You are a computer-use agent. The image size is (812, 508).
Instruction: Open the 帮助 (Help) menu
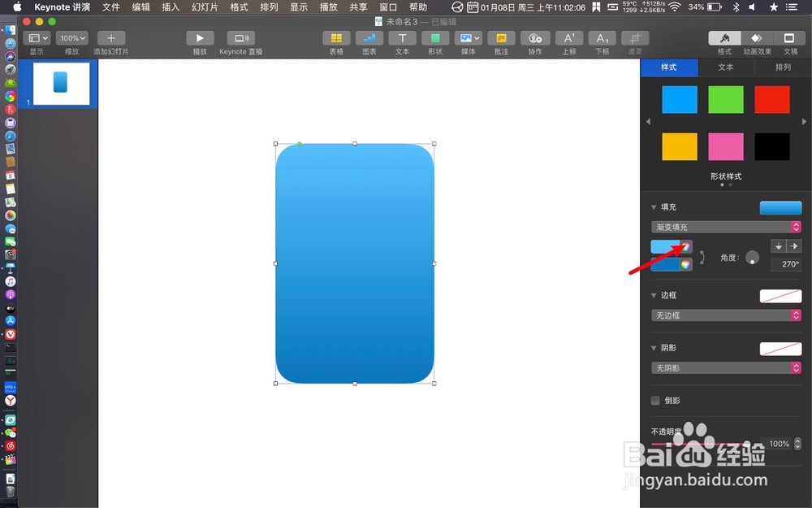[x=418, y=7]
